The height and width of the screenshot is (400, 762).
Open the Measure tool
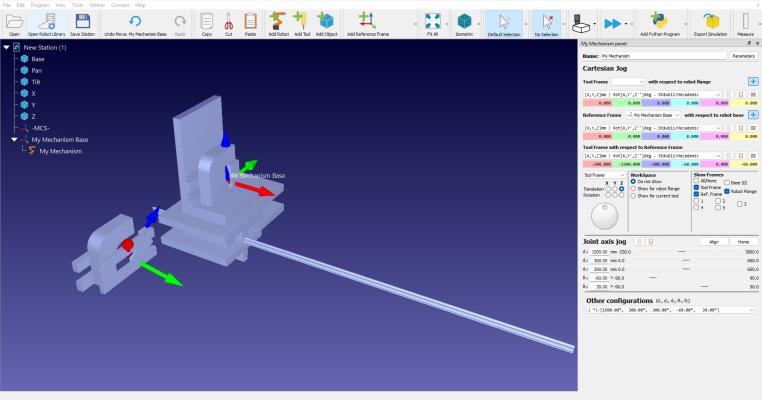pos(745,24)
